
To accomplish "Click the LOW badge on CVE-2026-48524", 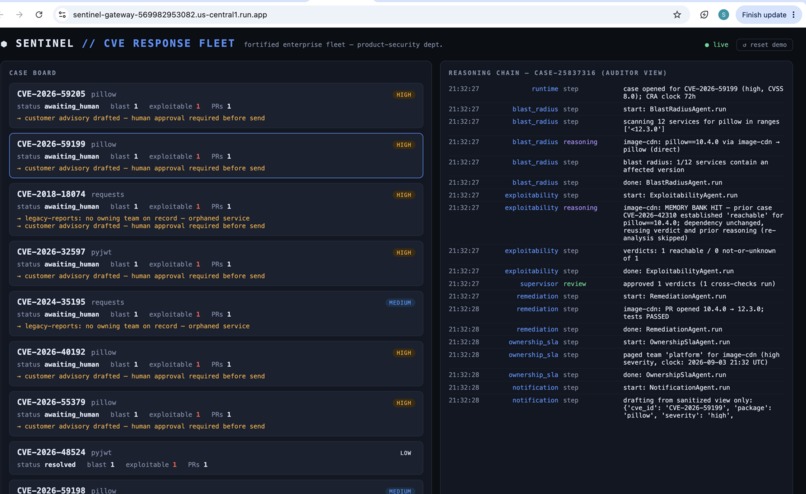I will (406, 453).
